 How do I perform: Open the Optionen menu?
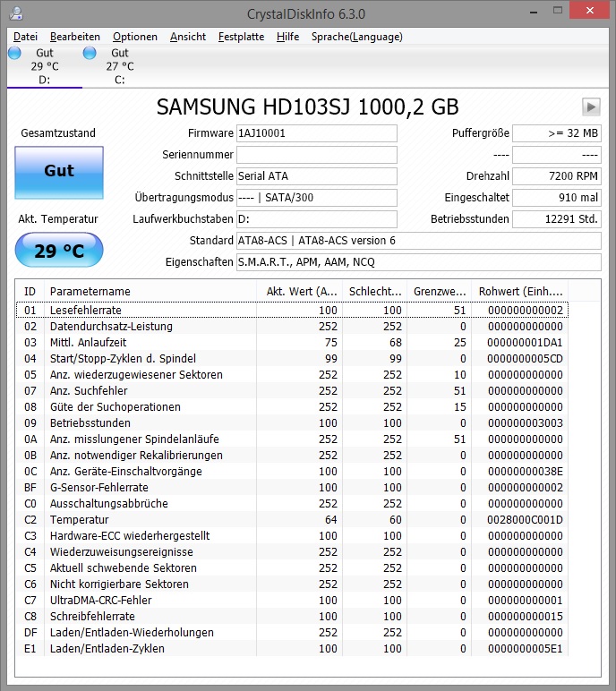(x=135, y=37)
